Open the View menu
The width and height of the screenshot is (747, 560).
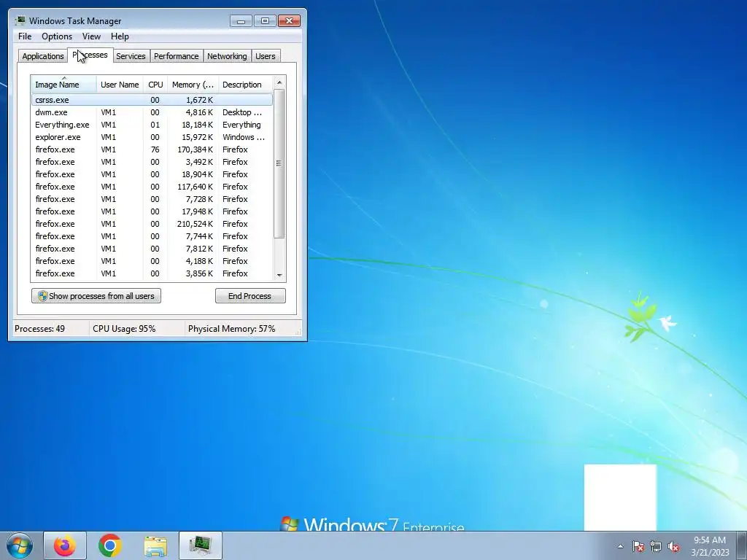pos(91,36)
